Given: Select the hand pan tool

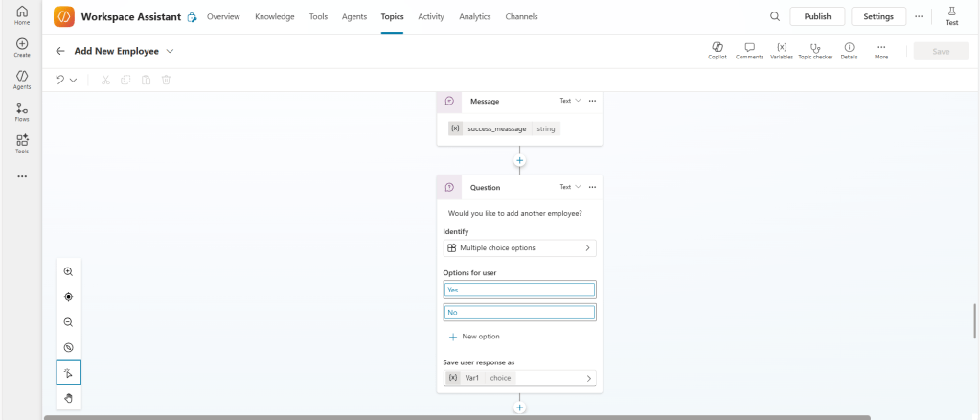Looking at the screenshot, I should point(68,397).
